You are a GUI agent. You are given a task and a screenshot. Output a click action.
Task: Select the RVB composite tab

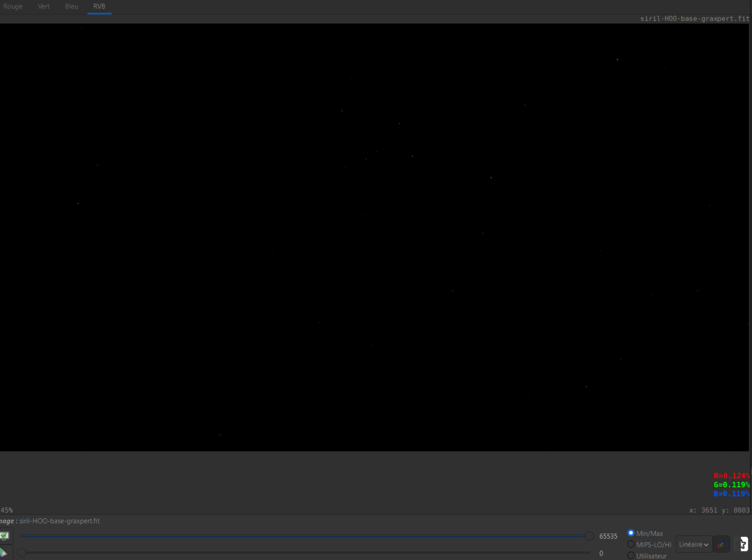99,7
